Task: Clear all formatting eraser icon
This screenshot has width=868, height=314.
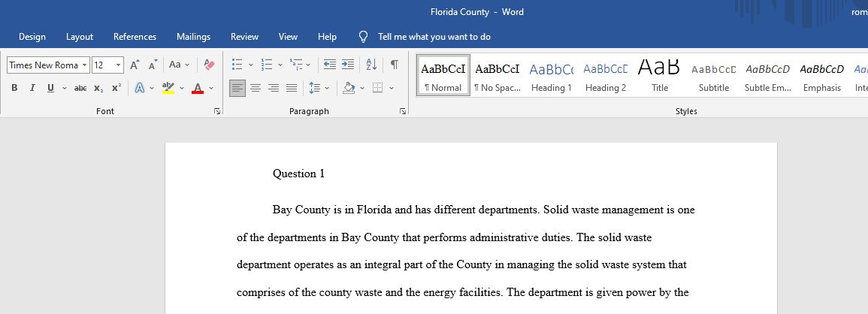Action: click(209, 65)
